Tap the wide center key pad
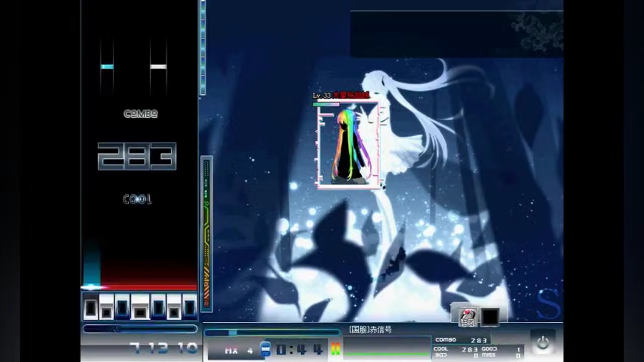Image resolution: width=644 pixels, height=362 pixels. (140, 306)
